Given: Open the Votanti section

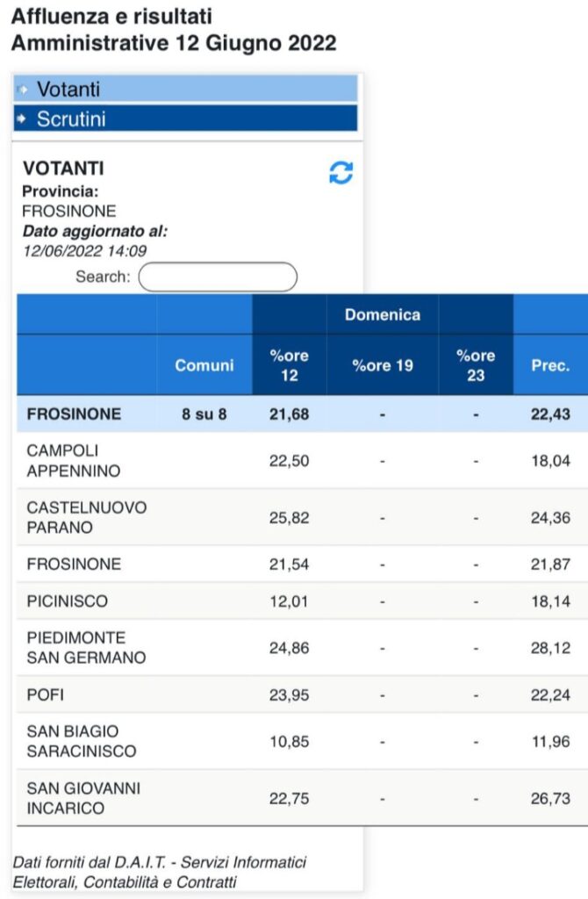Looking at the screenshot, I should (x=68, y=90).
